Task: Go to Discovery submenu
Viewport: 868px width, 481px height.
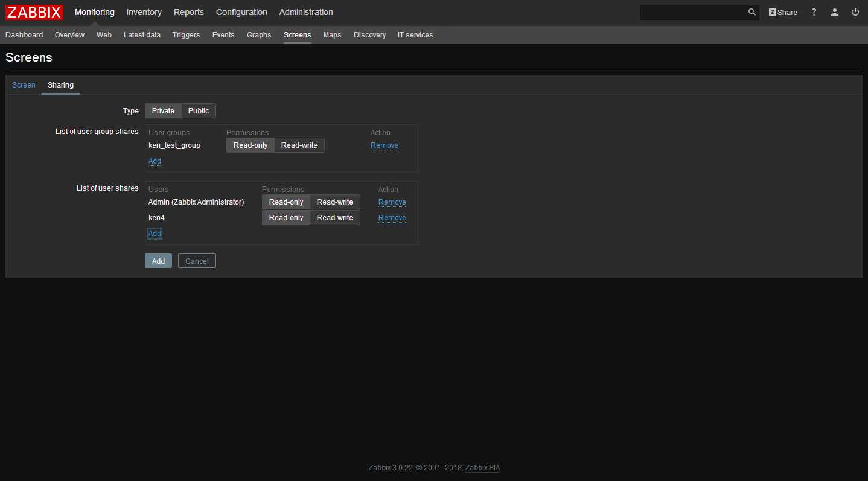Action: tap(369, 35)
